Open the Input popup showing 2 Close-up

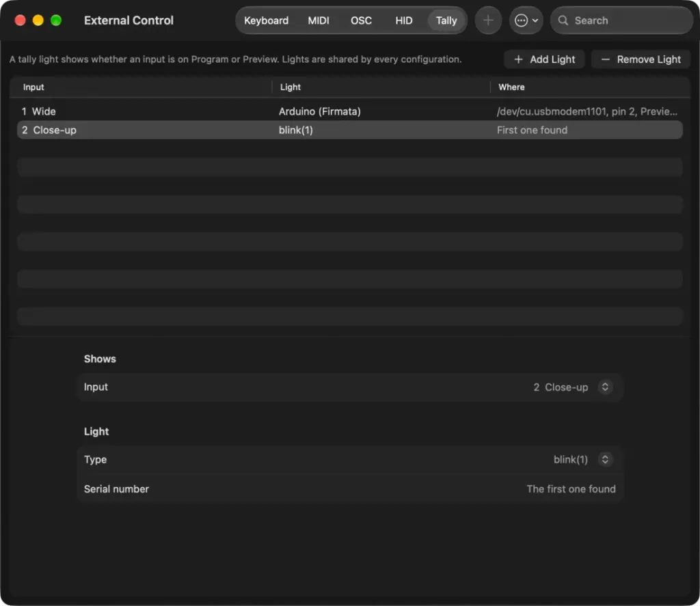[572, 387]
